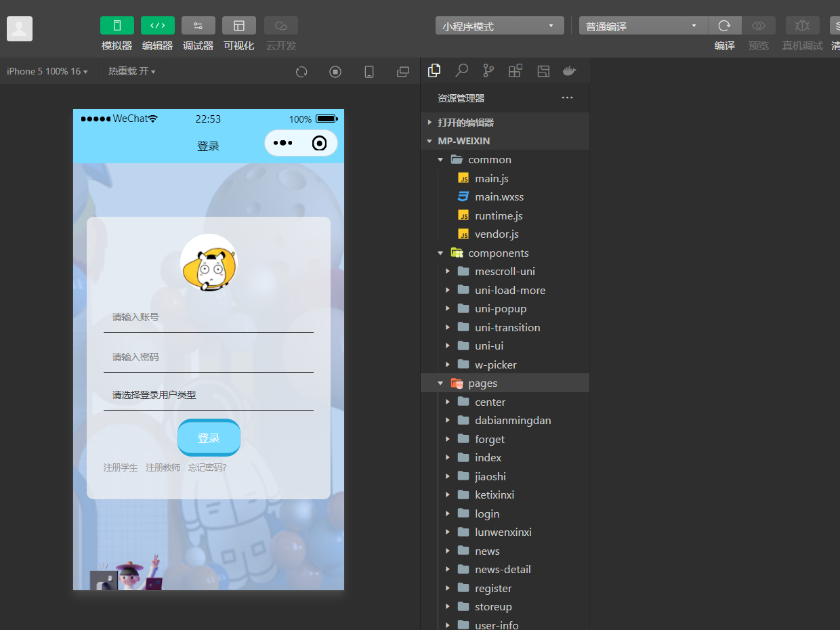Open the search magnifier icon
Screen dimensions: 840x630
coord(461,70)
